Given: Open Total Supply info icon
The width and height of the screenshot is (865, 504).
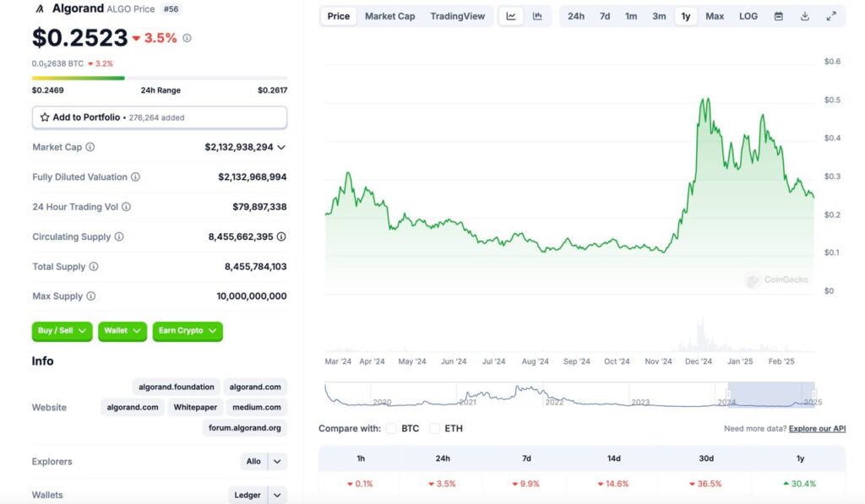Looking at the screenshot, I should [94, 266].
